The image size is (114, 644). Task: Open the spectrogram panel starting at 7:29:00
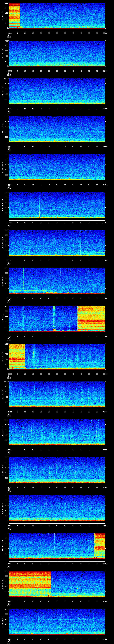click(57, 16)
